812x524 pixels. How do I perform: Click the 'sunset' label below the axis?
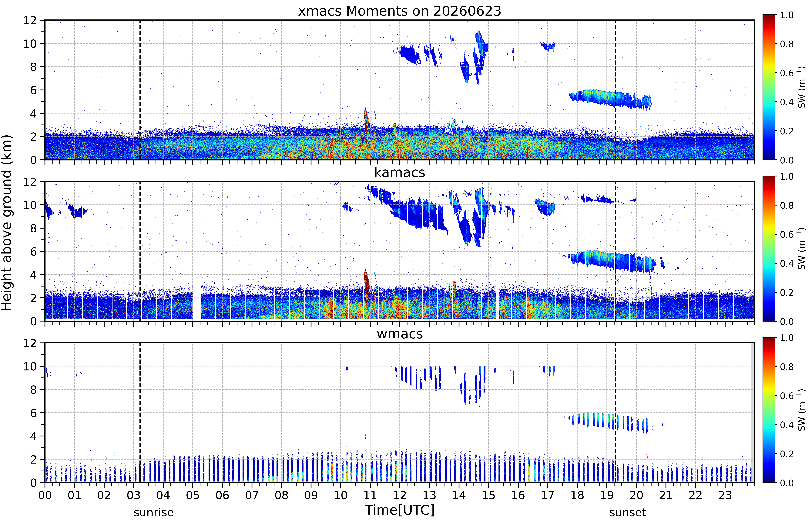[x=628, y=512]
